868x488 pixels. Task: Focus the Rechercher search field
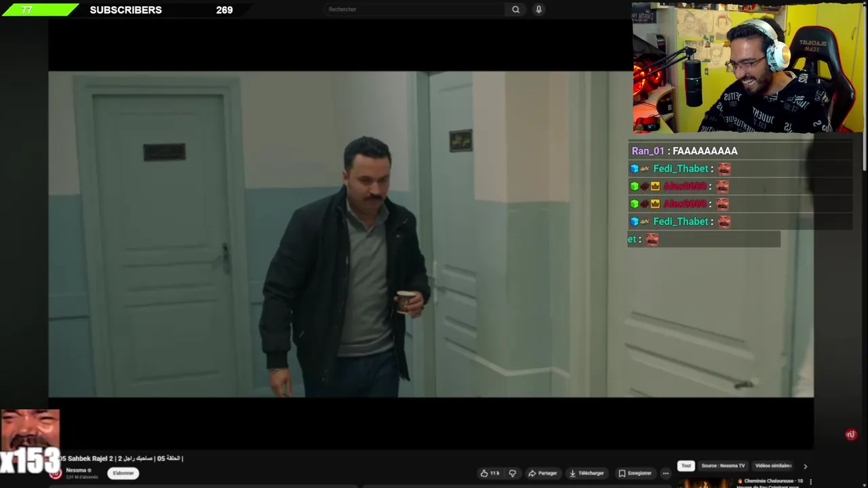pos(414,9)
